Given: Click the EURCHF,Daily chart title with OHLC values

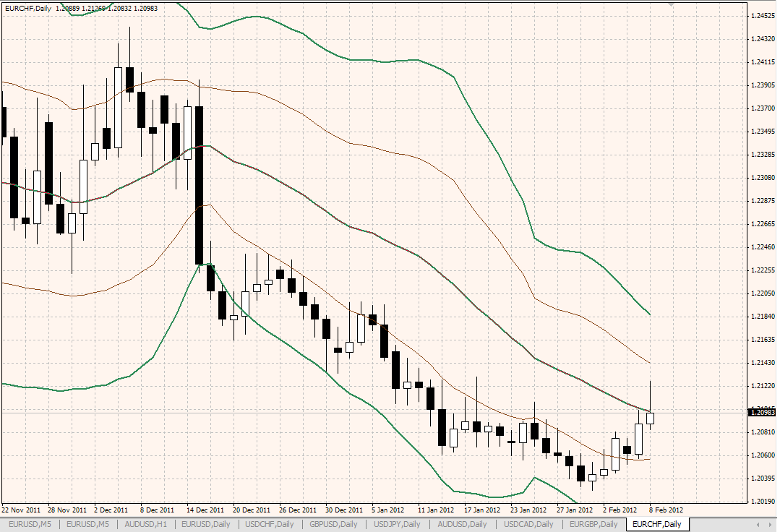Looking at the screenshot, I should pyautogui.click(x=81, y=9).
